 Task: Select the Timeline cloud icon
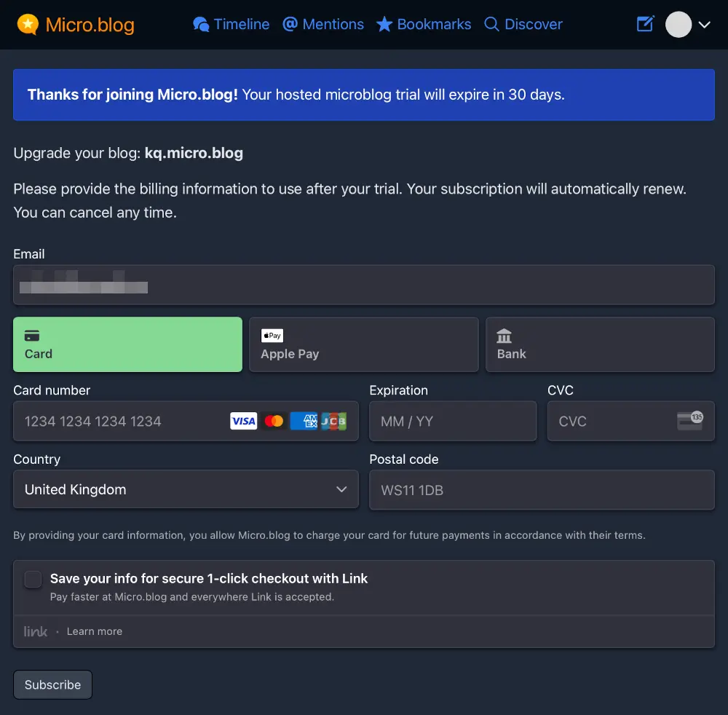[201, 24]
